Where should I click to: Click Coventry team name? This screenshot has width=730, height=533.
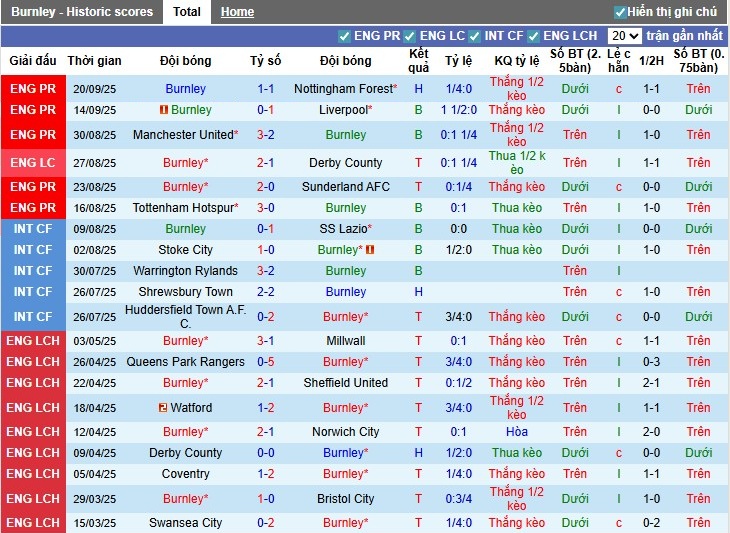(185, 474)
